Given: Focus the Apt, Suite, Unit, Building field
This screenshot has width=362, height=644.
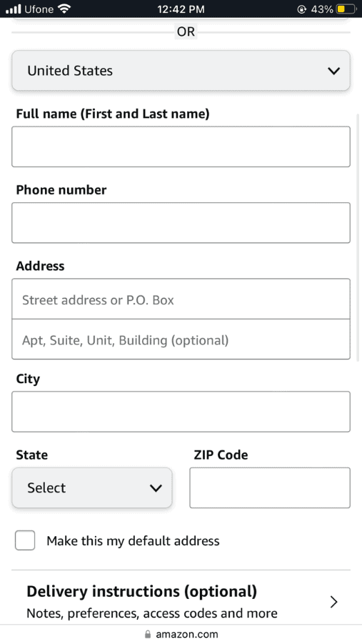Looking at the screenshot, I should coord(181,340).
